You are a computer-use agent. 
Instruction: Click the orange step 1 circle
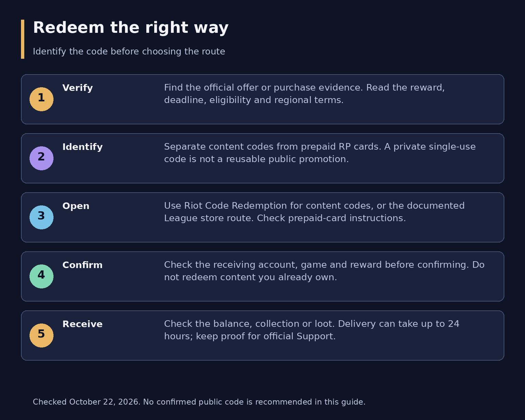(x=41, y=99)
